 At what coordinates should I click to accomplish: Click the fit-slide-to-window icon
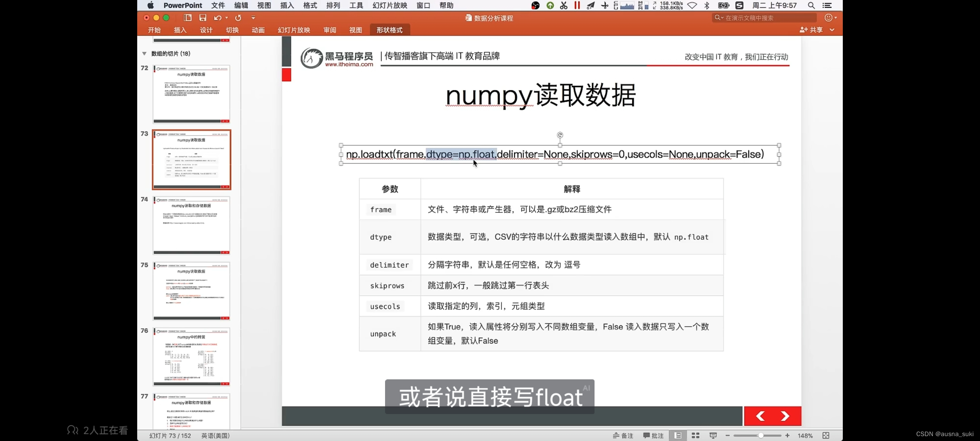coord(826,435)
